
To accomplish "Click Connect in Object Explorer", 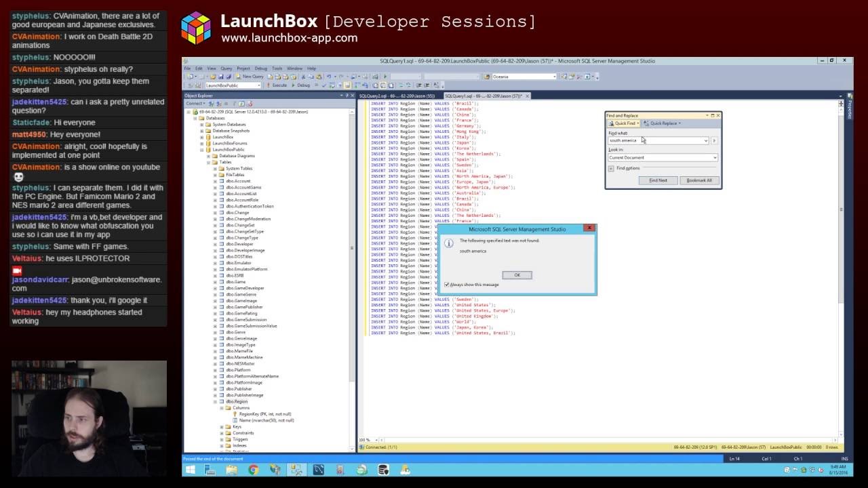I will [195, 103].
